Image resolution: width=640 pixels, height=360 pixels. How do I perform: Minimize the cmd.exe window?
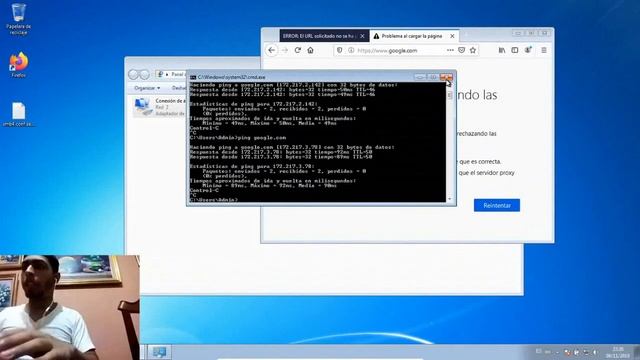(420, 77)
